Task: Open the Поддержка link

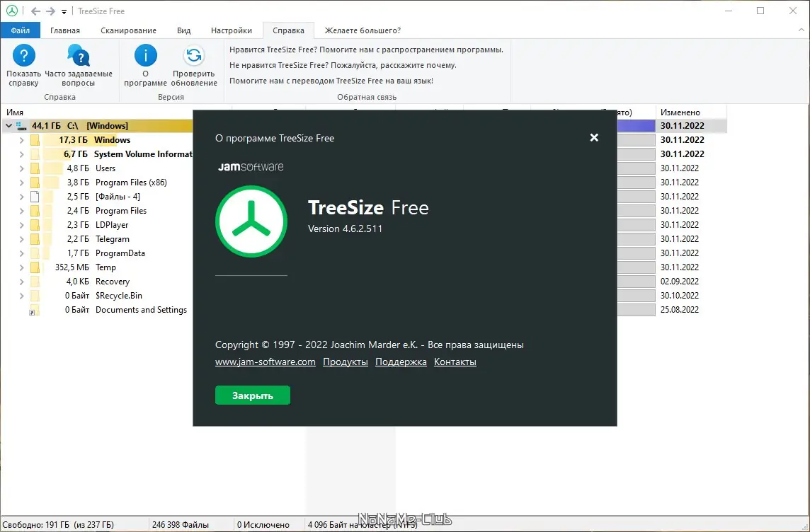Action: [x=401, y=362]
